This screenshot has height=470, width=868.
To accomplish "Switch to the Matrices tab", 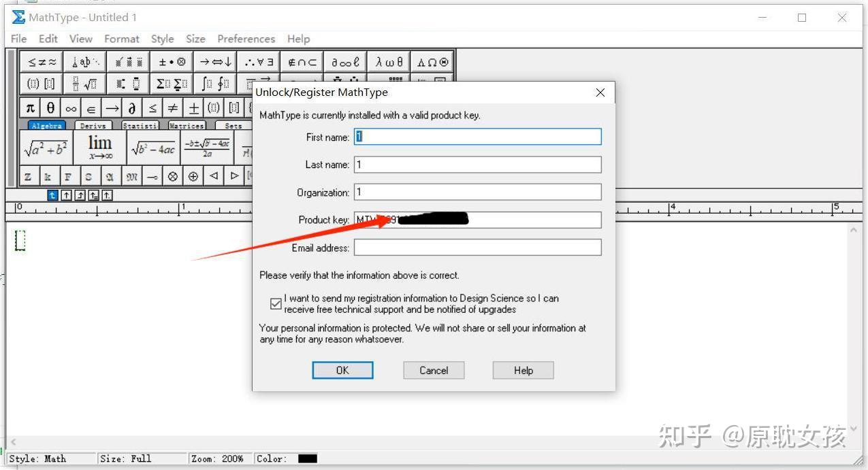I will tap(187, 125).
